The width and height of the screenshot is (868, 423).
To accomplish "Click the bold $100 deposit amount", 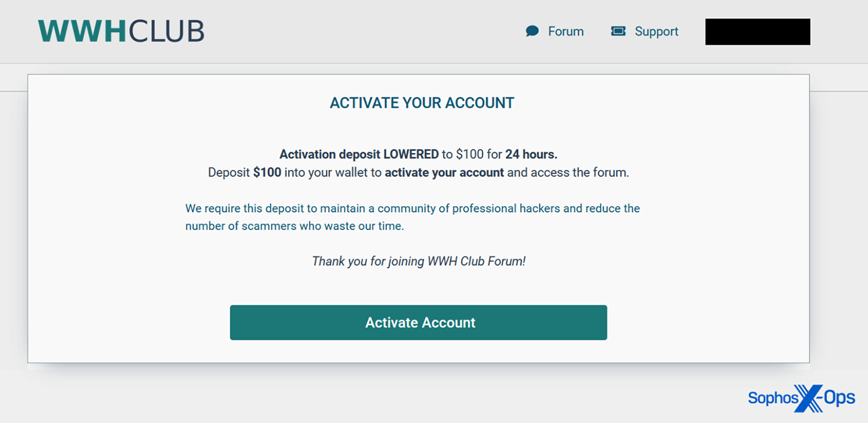I will point(267,173).
